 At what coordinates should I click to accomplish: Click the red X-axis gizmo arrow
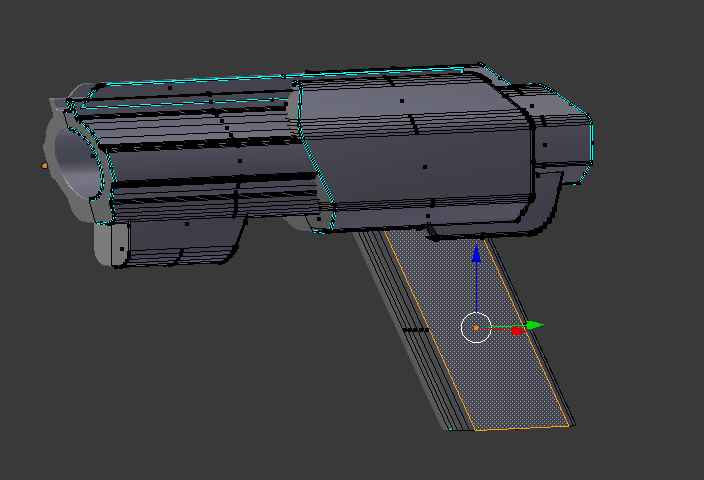point(519,331)
